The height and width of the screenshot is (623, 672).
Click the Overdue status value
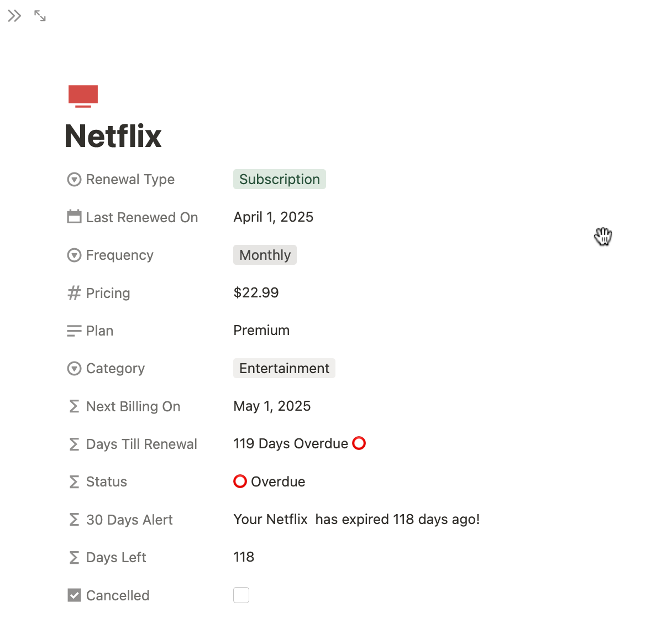click(269, 481)
